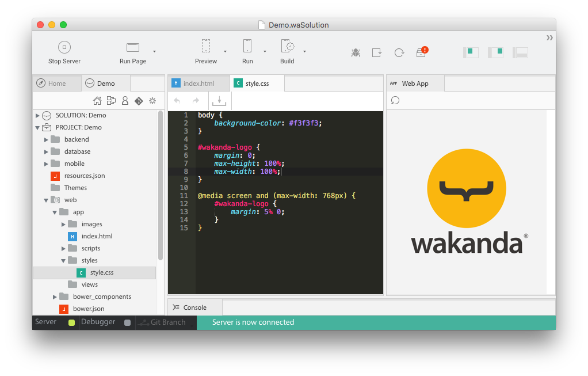
Task: Click the users icon in explorer toolbar
Action: pos(125,101)
